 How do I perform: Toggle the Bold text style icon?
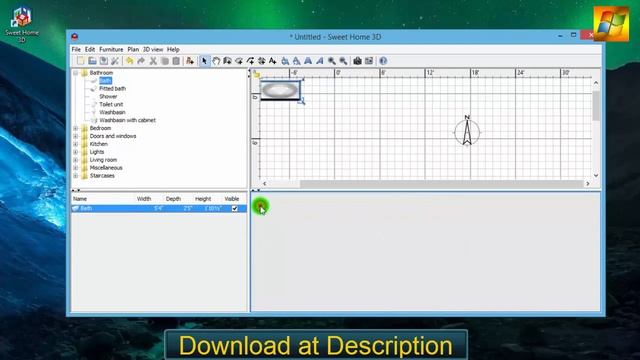point(308,61)
